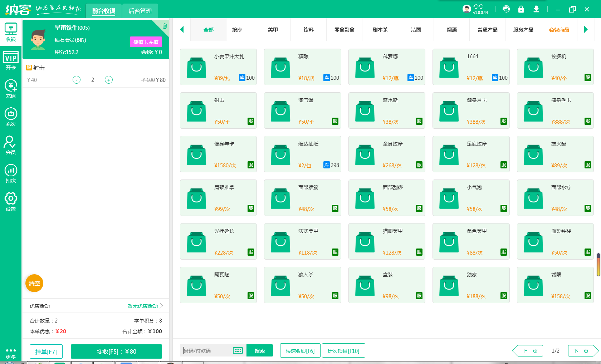Open the VIP 开卡 sidebar icon

coord(11,61)
